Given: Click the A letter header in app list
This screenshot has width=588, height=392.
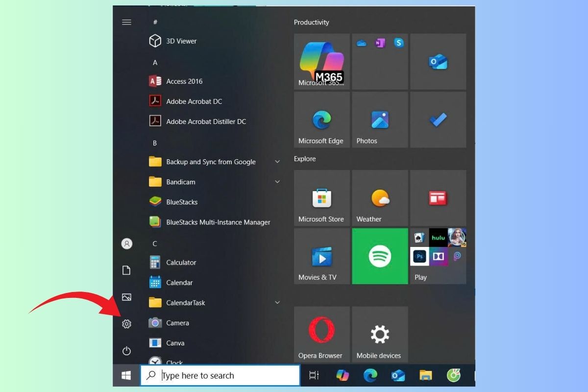Looking at the screenshot, I should (155, 63).
